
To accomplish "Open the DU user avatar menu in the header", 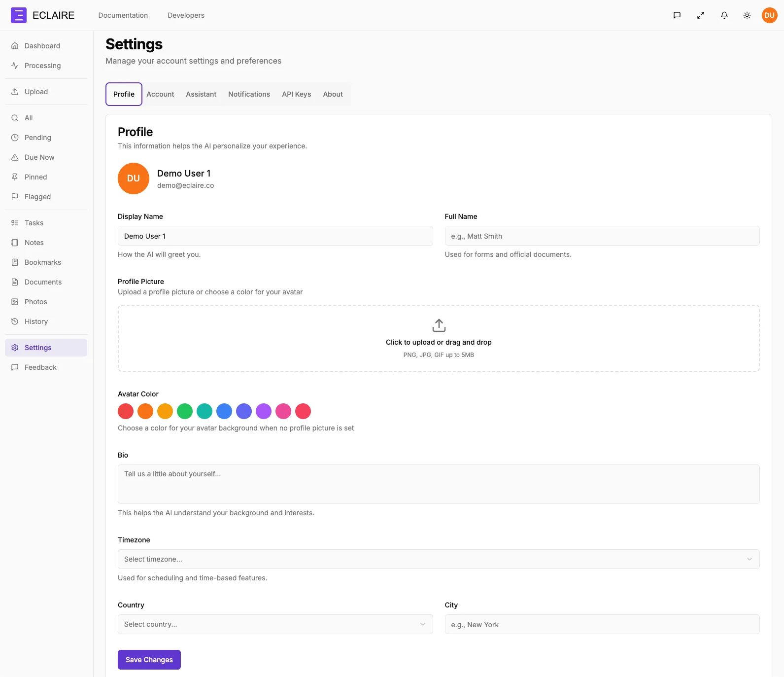I will (x=770, y=15).
